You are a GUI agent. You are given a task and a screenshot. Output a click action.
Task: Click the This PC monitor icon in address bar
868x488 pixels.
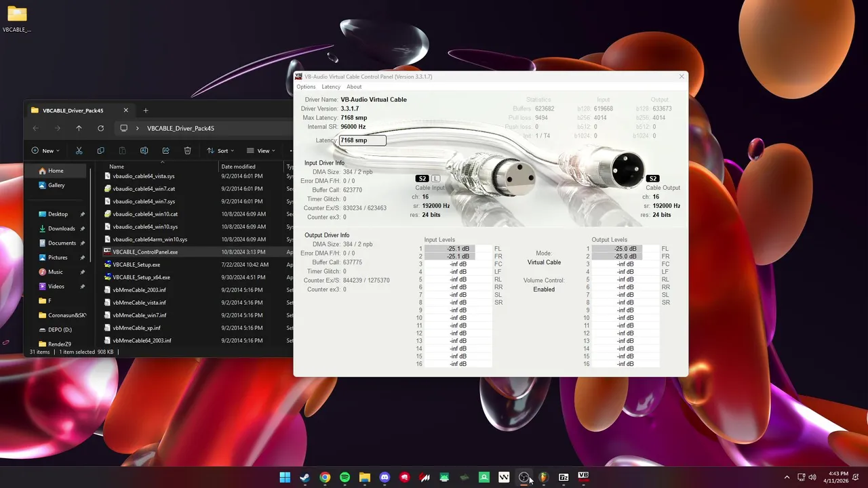pyautogui.click(x=123, y=128)
